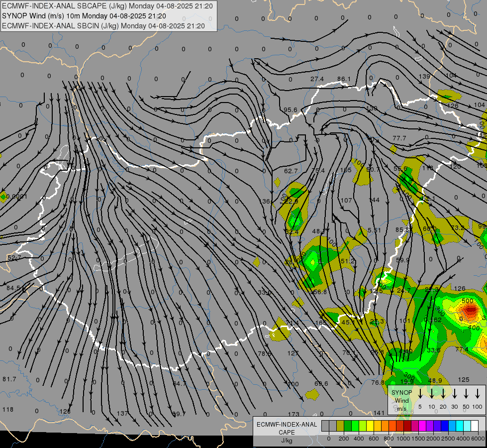Click the map value 84.5

pos(13,288)
